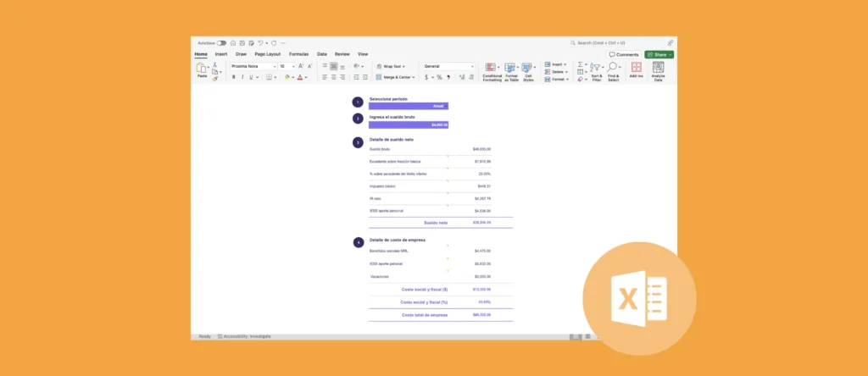The height and width of the screenshot is (376, 868).
Task: Open the Delete cells dropdown
Action: click(557, 72)
